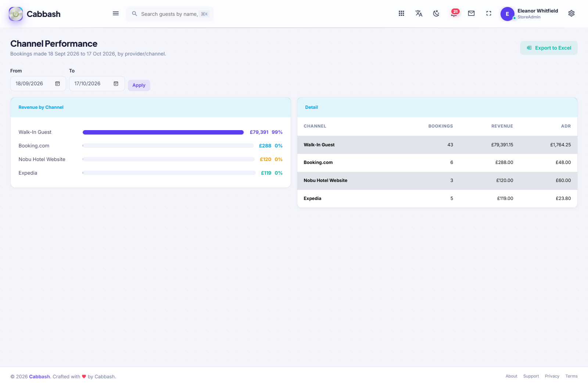Click the Nobu Hotel Website revenue bar
This screenshot has height=386, width=588.
point(169,159)
